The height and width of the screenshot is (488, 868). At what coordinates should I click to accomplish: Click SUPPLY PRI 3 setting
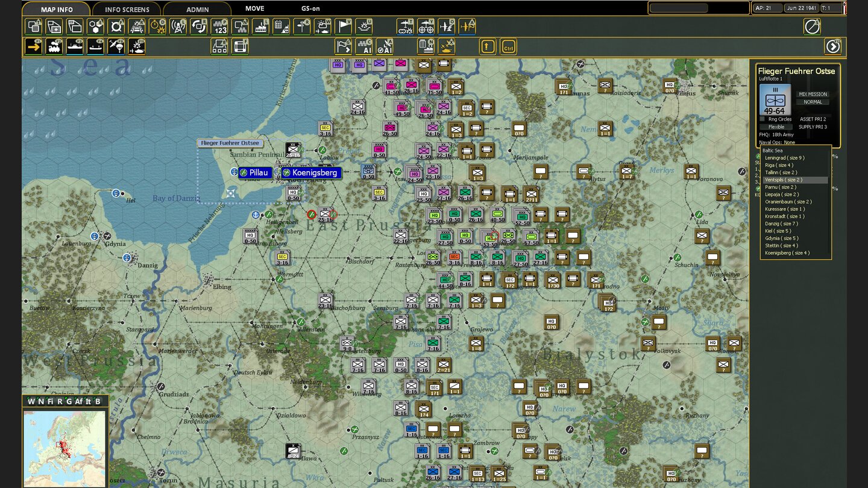pyautogui.click(x=813, y=127)
